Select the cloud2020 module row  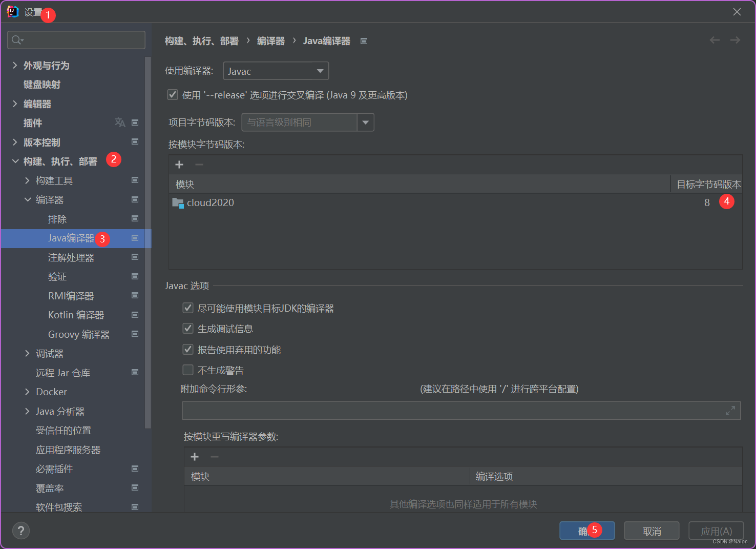[456, 203]
